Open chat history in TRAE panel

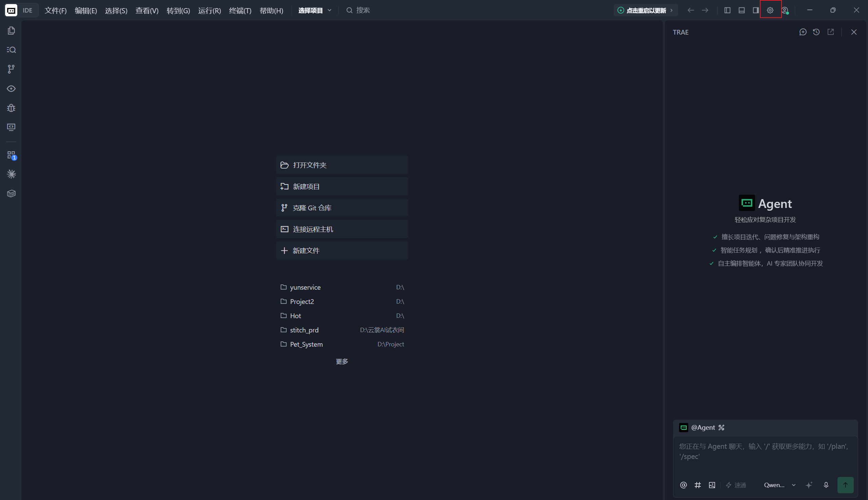[x=816, y=32]
